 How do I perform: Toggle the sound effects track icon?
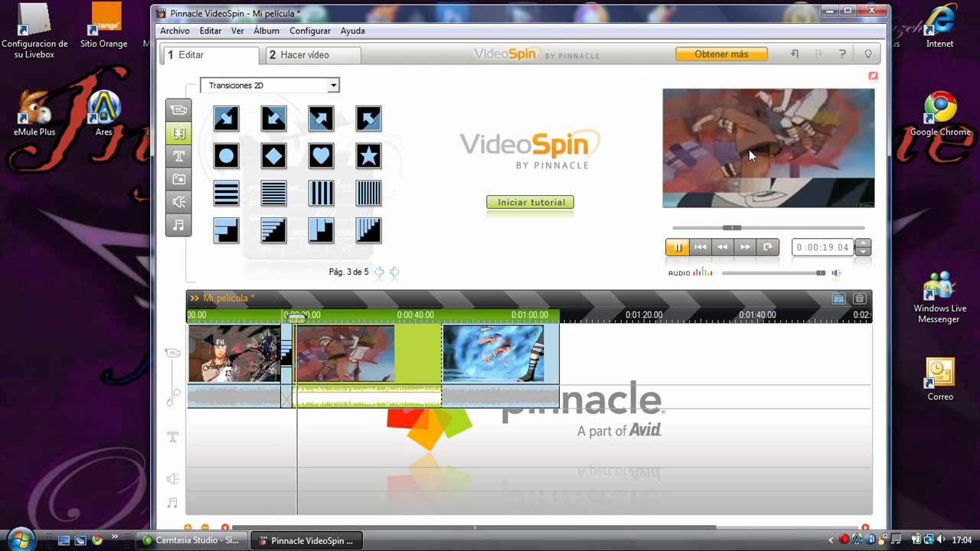[173, 479]
